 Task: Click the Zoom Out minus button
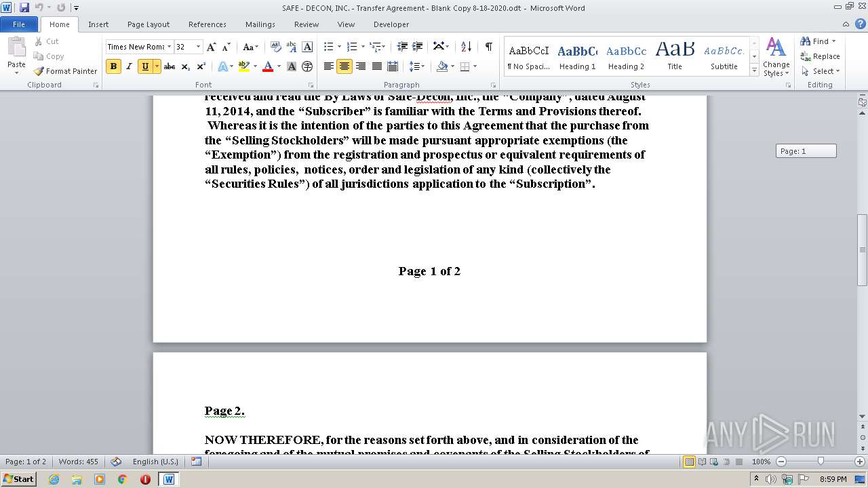tap(781, 462)
